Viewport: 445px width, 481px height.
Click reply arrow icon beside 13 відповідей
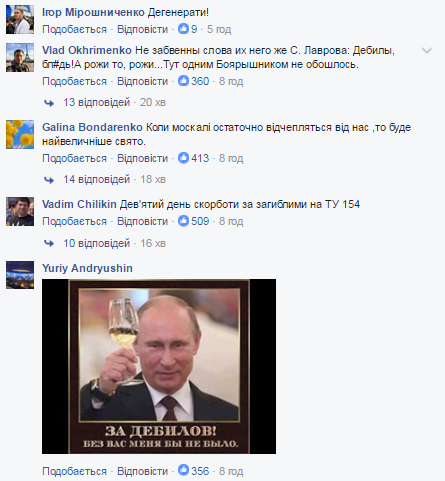(49, 103)
